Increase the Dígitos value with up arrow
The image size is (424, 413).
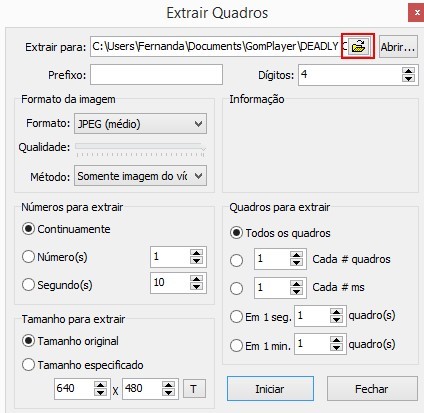408,71
